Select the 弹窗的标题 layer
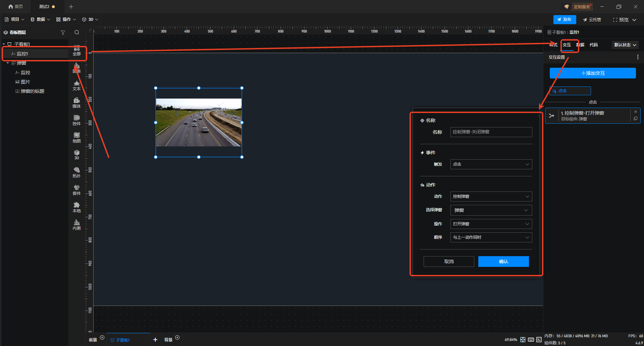The image size is (644, 346). (x=32, y=91)
